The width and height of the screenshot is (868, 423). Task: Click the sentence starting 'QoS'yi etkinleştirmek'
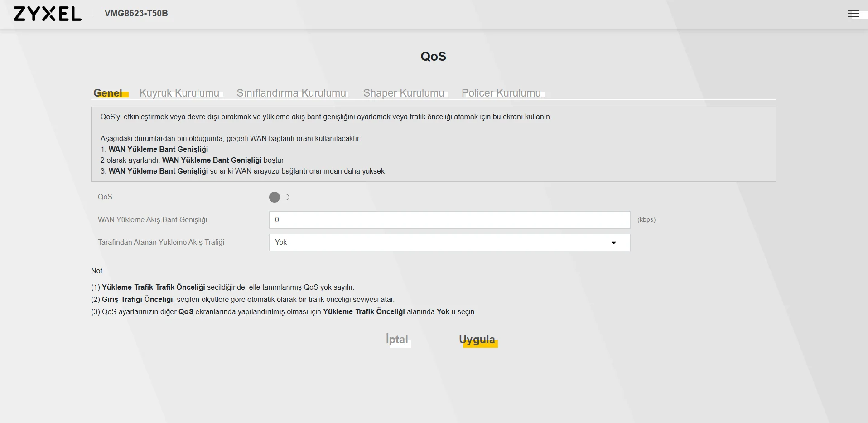[x=326, y=117]
